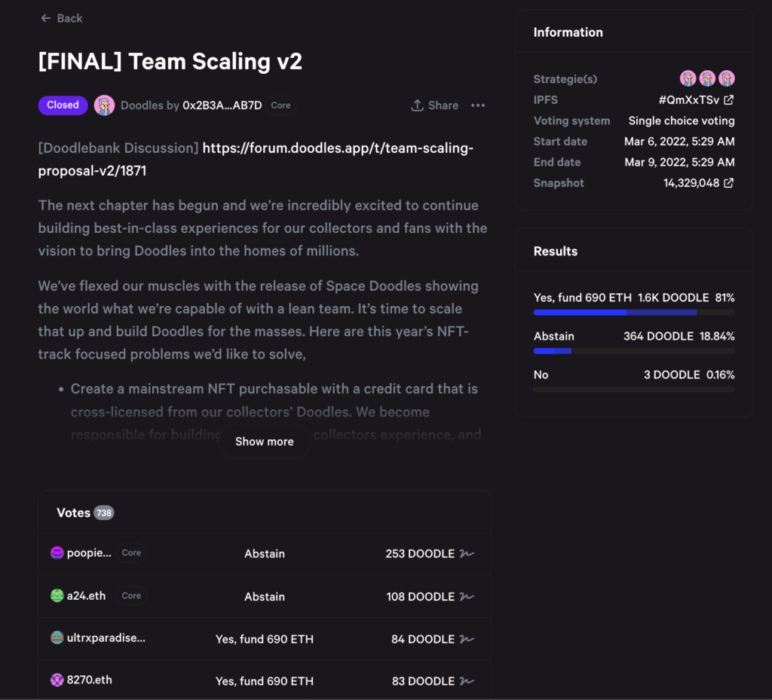View signature icon for poopie vote
The width and height of the screenshot is (772, 700).
(x=467, y=554)
